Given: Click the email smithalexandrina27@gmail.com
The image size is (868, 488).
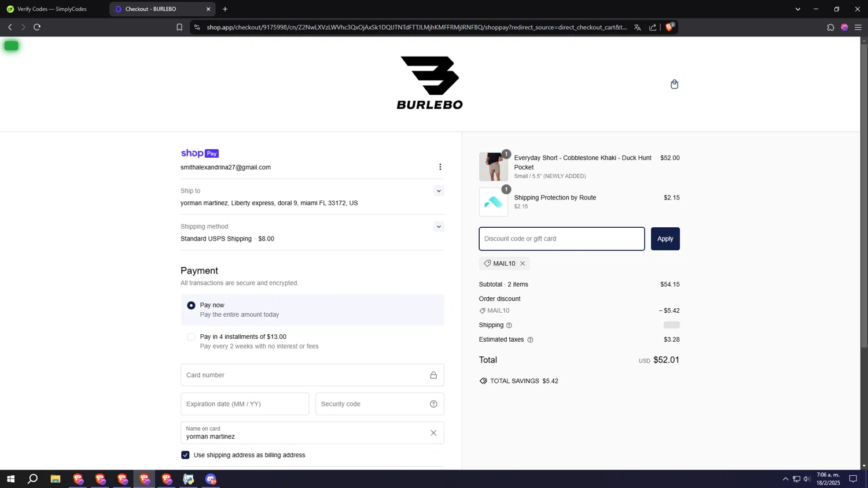Looking at the screenshot, I should (x=226, y=168).
